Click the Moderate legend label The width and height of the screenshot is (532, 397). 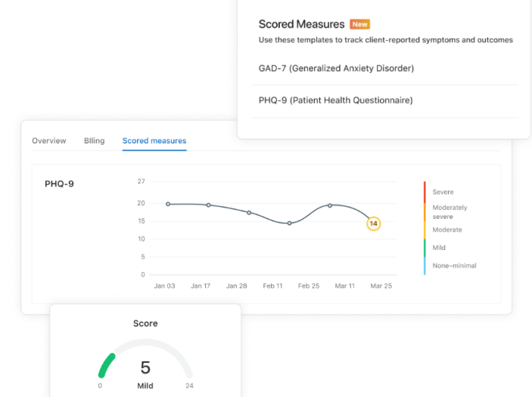pos(447,230)
